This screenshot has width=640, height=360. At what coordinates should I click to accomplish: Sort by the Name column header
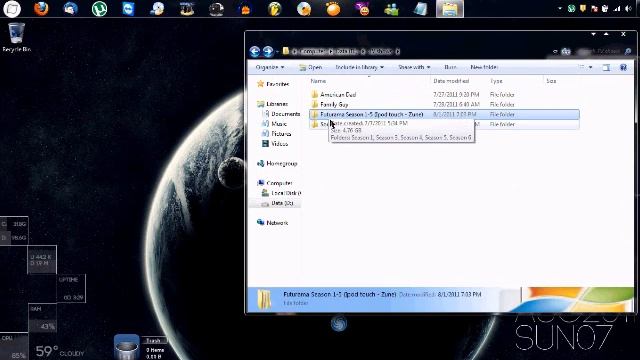click(318, 81)
